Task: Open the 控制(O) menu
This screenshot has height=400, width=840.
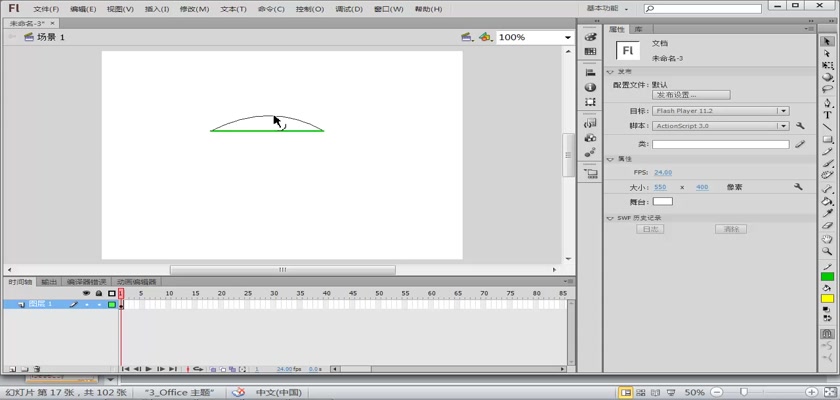Action: pos(310,9)
